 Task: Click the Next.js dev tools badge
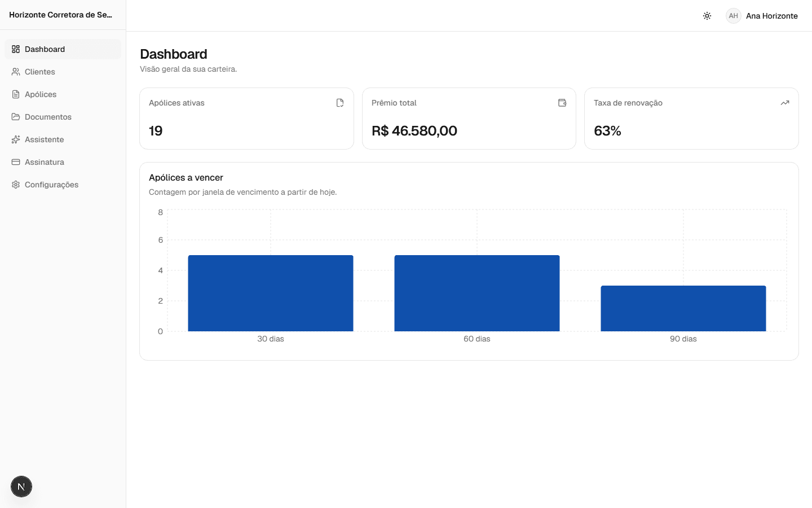tap(21, 487)
